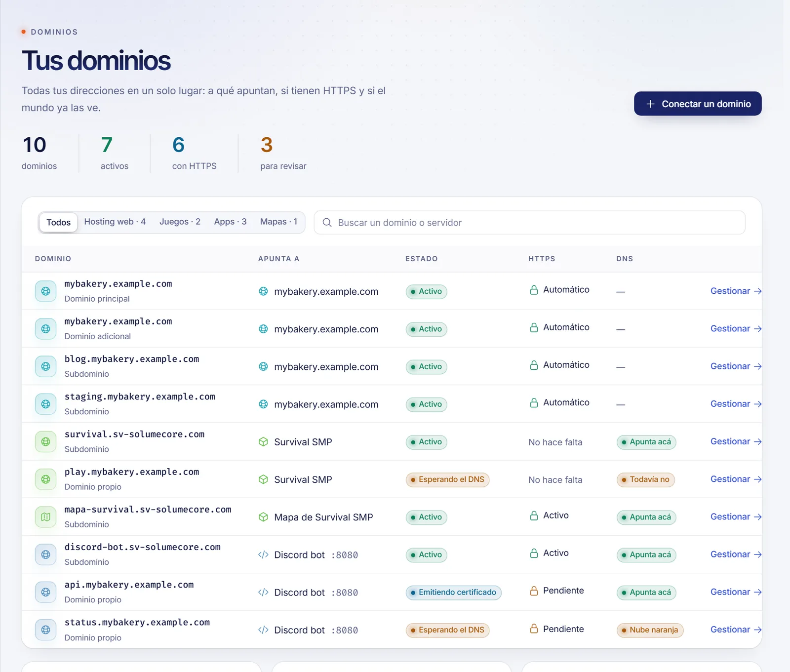790x672 pixels.
Task: Select the Todos filter tab
Action: [x=58, y=222]
